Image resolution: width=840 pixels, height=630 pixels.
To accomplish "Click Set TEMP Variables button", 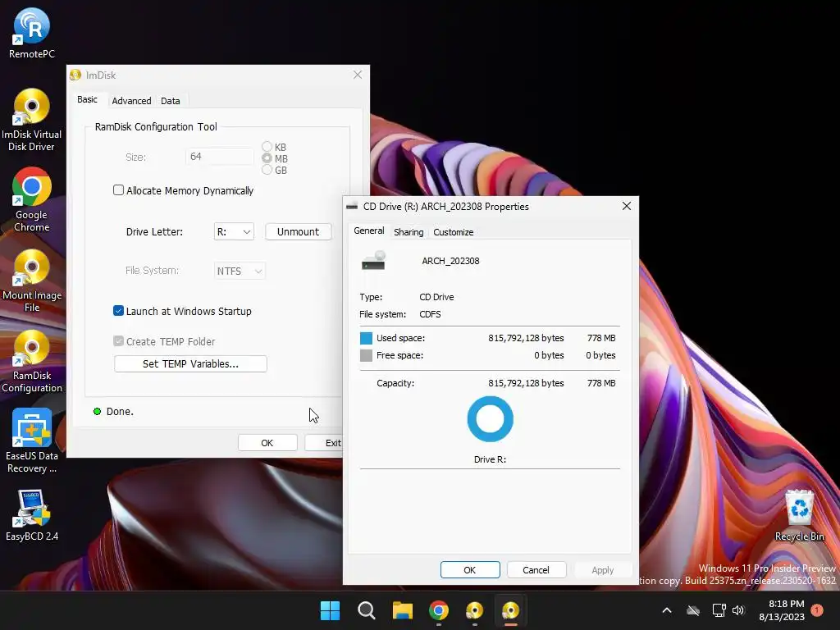I will point(190,363).
